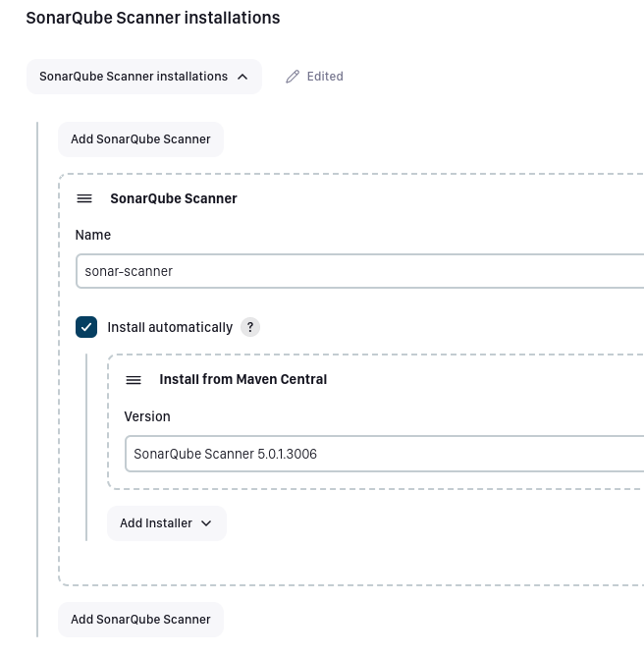Screen dimensions: 644x656
Task: Click the down chevron on Add Installer
Action: pos(206,523)
